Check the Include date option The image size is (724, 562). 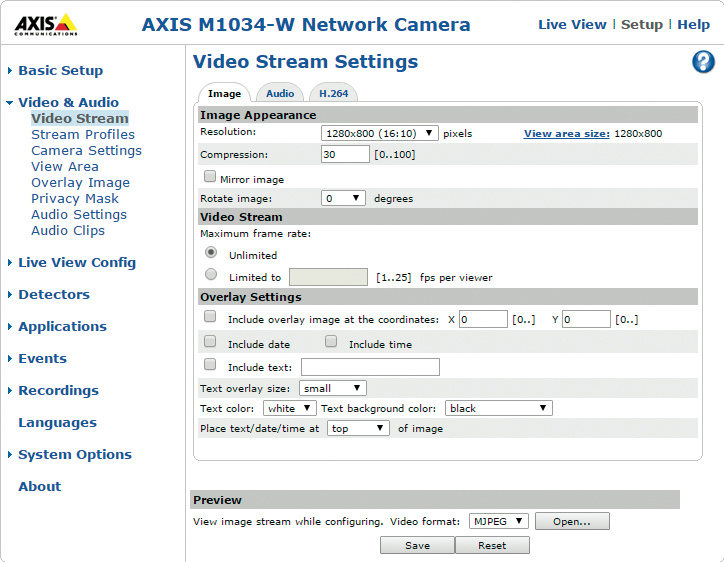(x=210, y=342)
